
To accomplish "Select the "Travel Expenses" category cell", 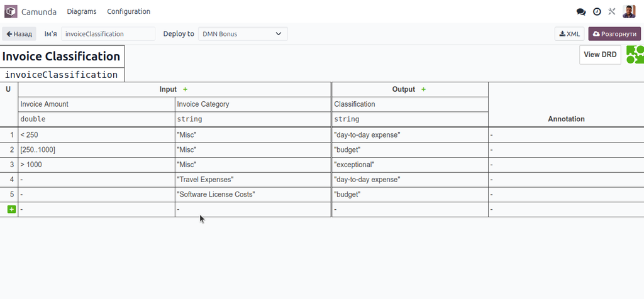I will (253, 180).
